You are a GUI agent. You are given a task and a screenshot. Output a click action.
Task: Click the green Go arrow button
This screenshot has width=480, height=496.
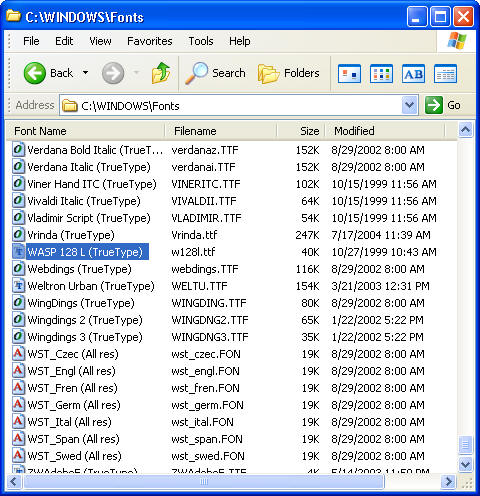point(434,105)
